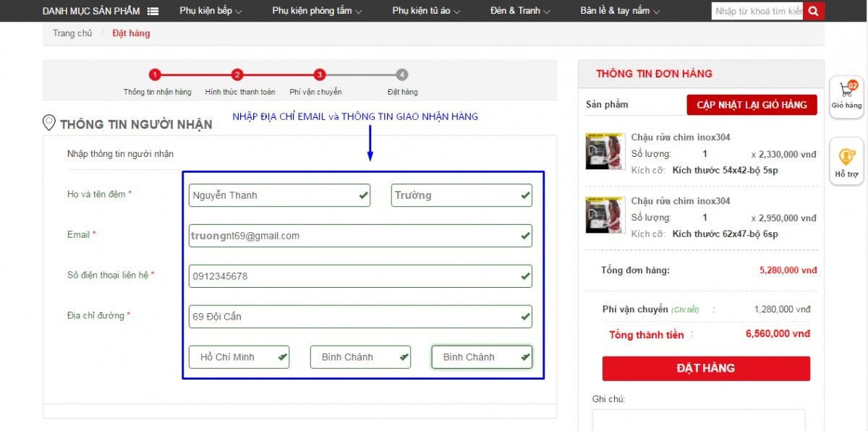The height and width of the screenshot is (431, 868).
Task: Click the Chi tiết shipping fee link
Action: click(685, 310)
